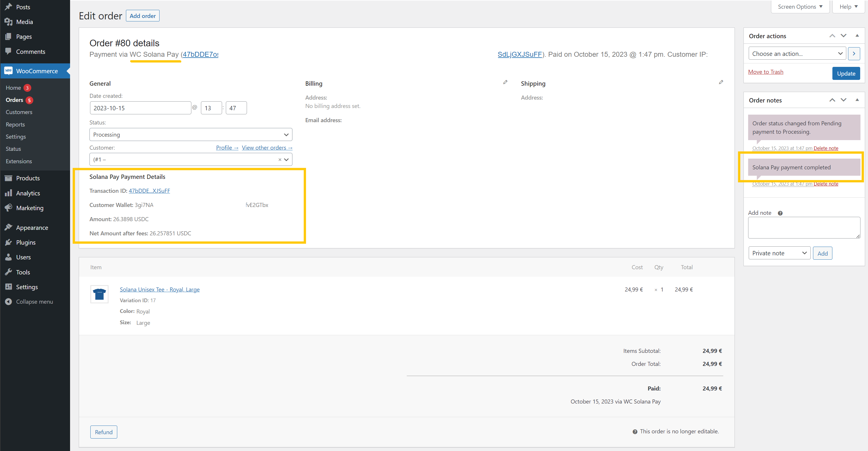868x451 pixels.
Task: Collapse the Order notes panel
Action: [x=857, y=100]
